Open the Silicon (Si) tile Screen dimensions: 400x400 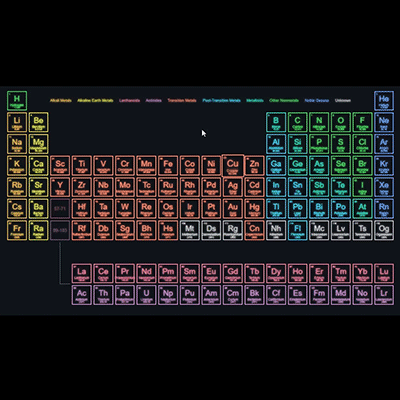(x=298, y=144)
